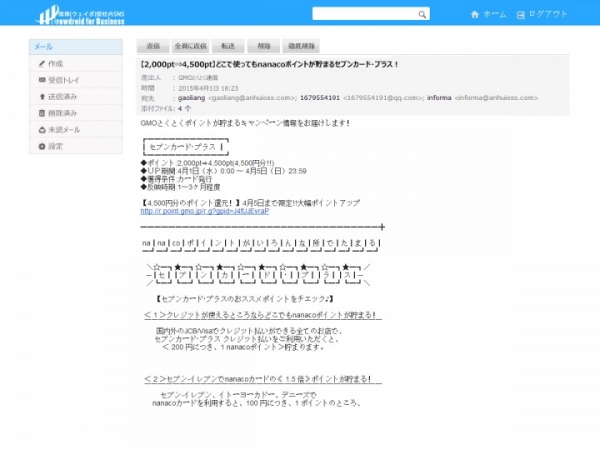Open 送信済み folder
The height and width of the screenshot is (450, 600).
point(76,96)
